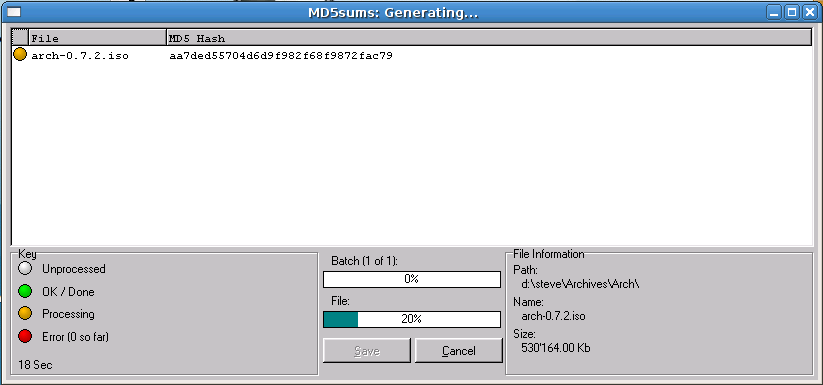Click the blank status column header

[x=20, y=37]
